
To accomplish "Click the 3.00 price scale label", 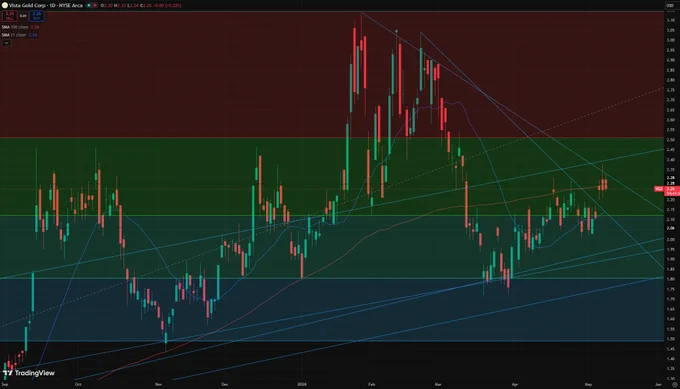I will coord(670,40).
